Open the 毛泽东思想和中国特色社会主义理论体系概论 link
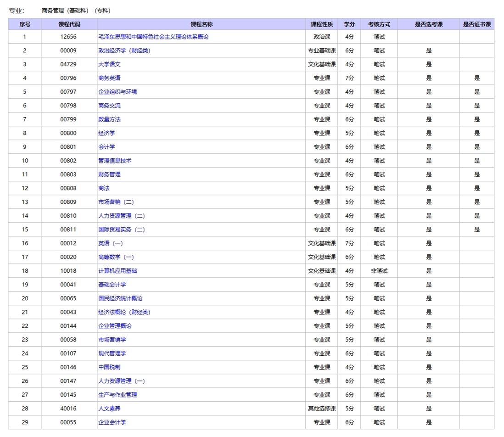The width and height of the screenshot is (504, 437). (x=153, y=37)
